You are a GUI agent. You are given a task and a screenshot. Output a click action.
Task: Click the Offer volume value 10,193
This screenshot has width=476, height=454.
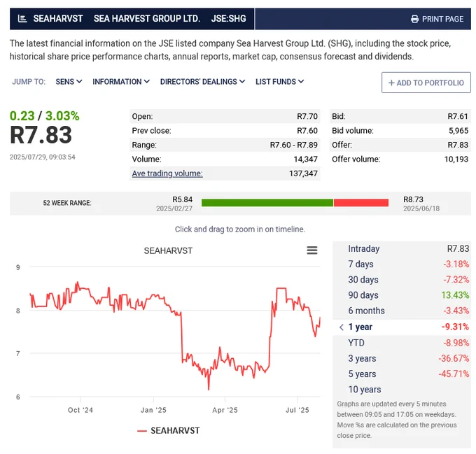[456, 159]
